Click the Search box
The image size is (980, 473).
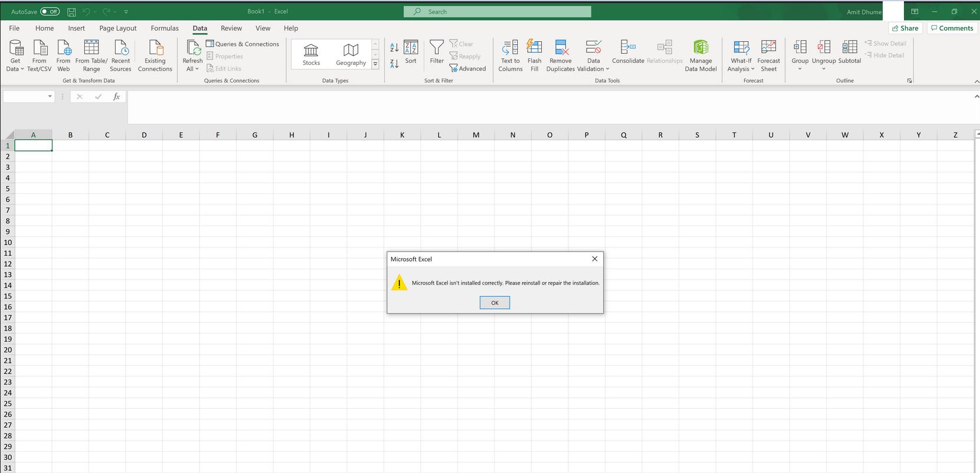(x=497, y=12)
